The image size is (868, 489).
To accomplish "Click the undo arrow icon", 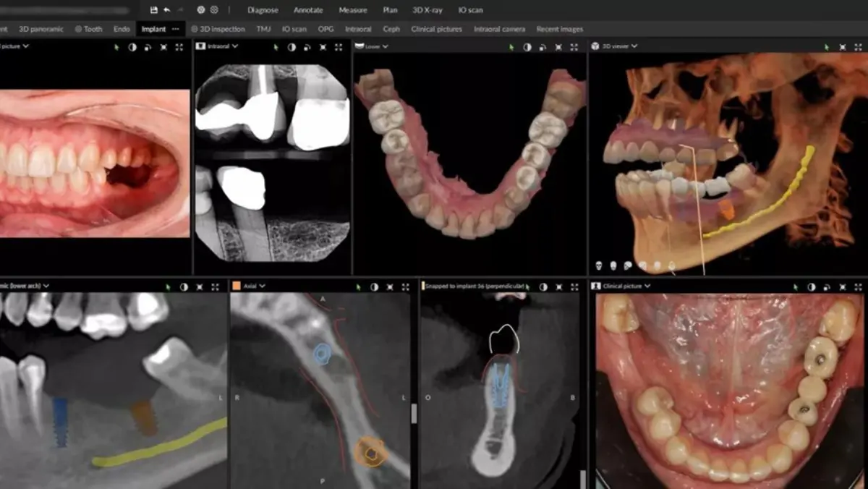I will pyautogui.click(x=167, y=10).
